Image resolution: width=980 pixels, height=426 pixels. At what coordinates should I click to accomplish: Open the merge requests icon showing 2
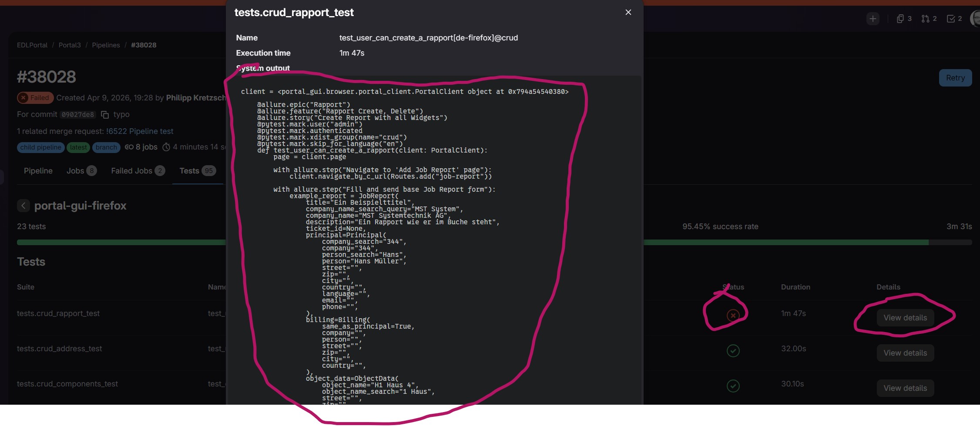click(x=929, y=19)
